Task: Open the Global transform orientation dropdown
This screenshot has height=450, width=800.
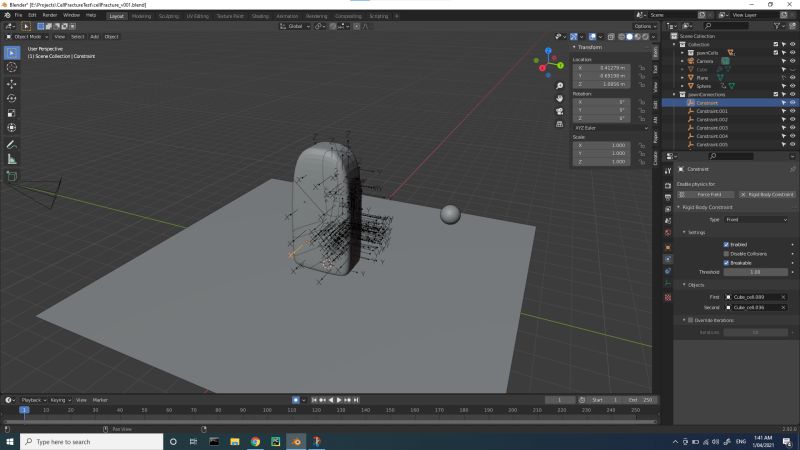Action: pyautogui.click(x=295, y=26)
